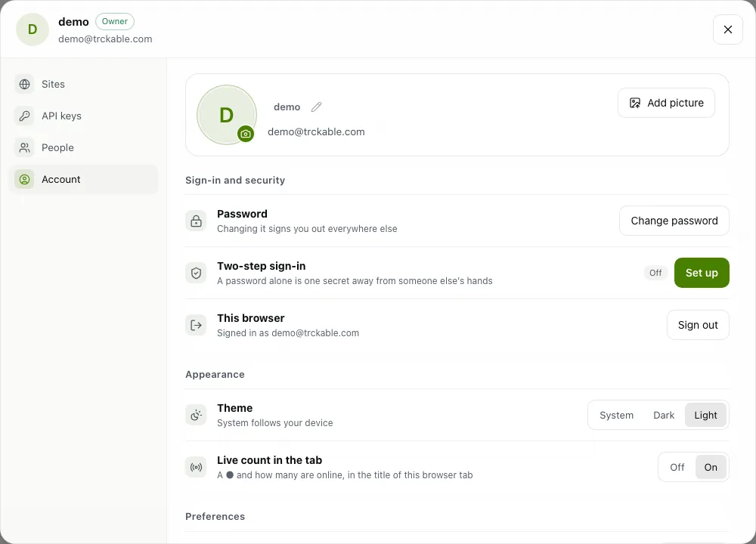
Task: Click Set up for two-step sign-in
Action: [702, 273]
